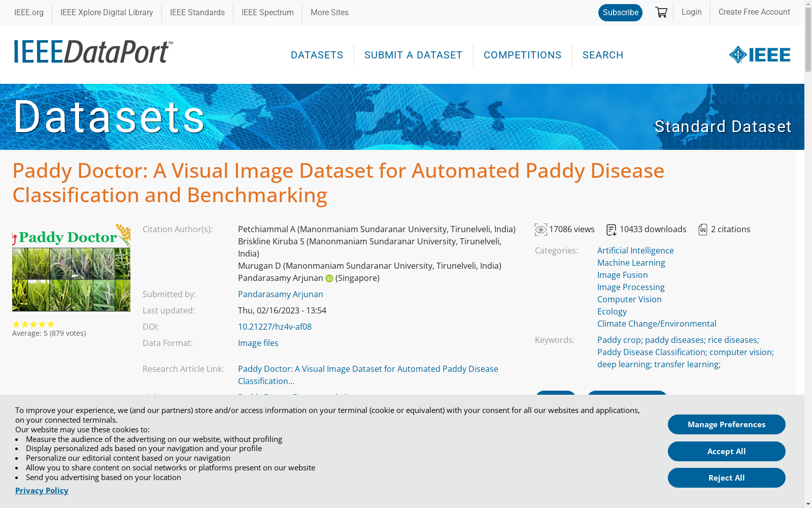Open the Paddy Doctor dataset thumbnail
This screenshot has height=508, width=812.
click(x=71, y=267)
